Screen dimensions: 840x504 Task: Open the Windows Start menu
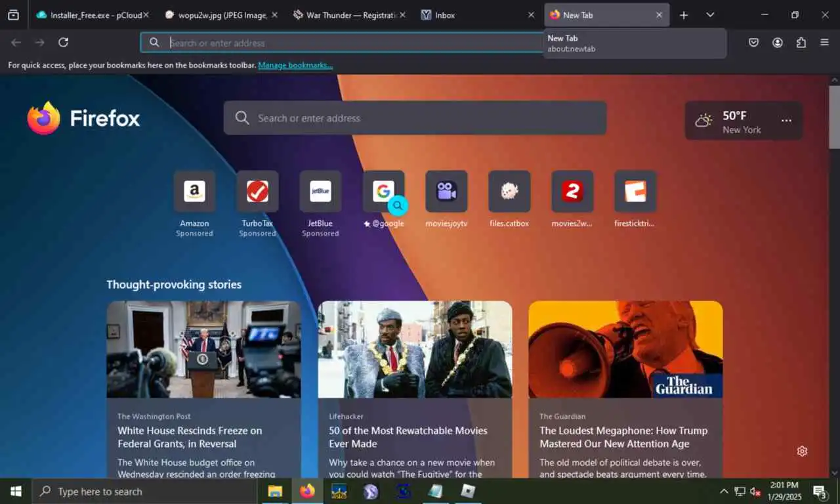pyautogui.click(x=16, y=491)
